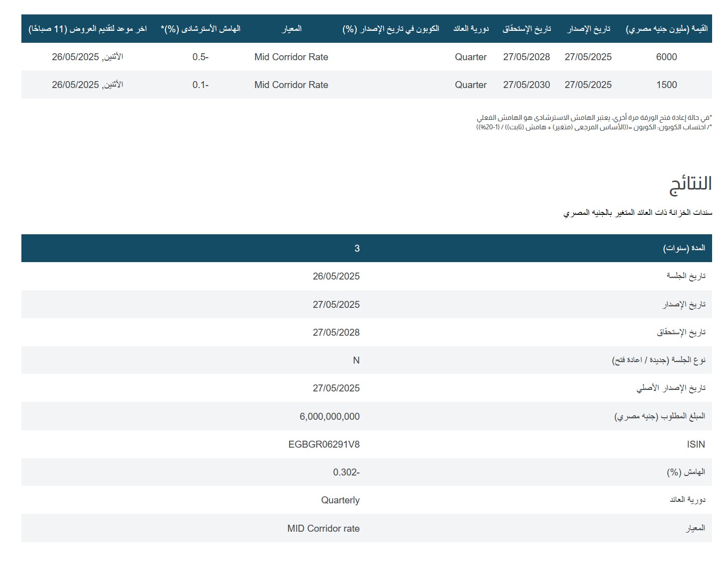
Task: Click the top table's 'المعيار' column header
Action: point(292,29)
